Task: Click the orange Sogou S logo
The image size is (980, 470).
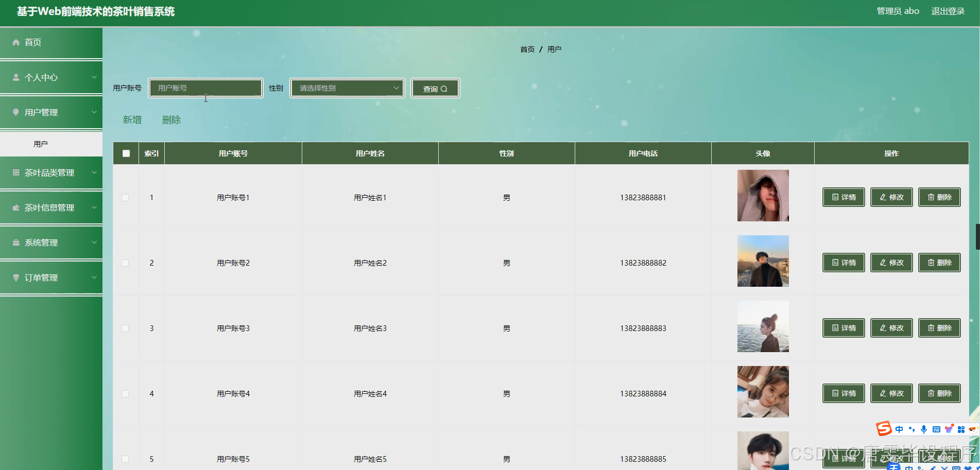Action: [x=884, y=428]
